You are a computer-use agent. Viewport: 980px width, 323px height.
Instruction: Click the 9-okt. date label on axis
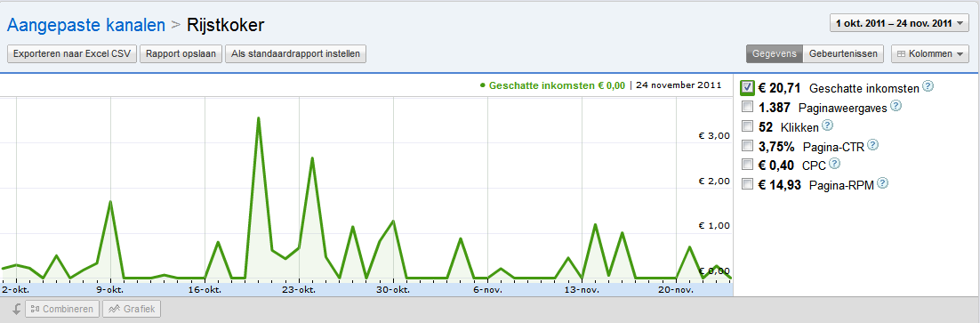click(x=110, y=290)
